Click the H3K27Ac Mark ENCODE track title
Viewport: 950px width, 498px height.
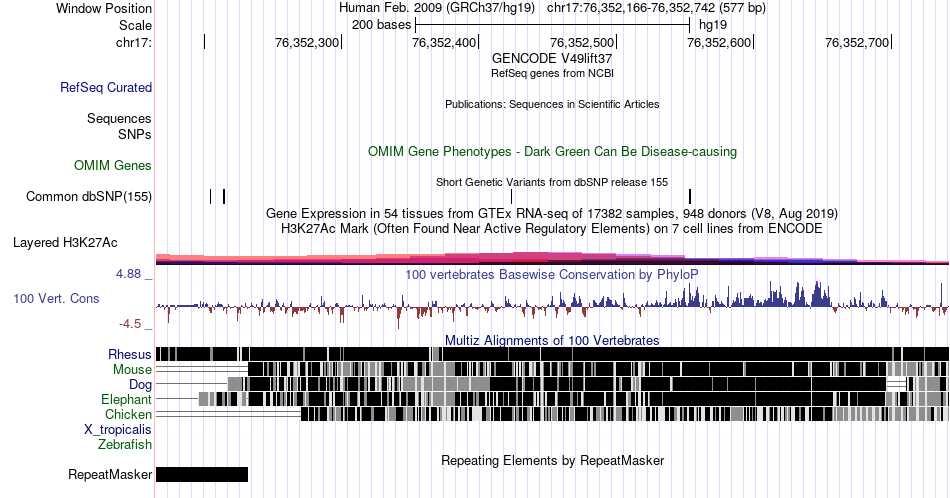point(552,228)
